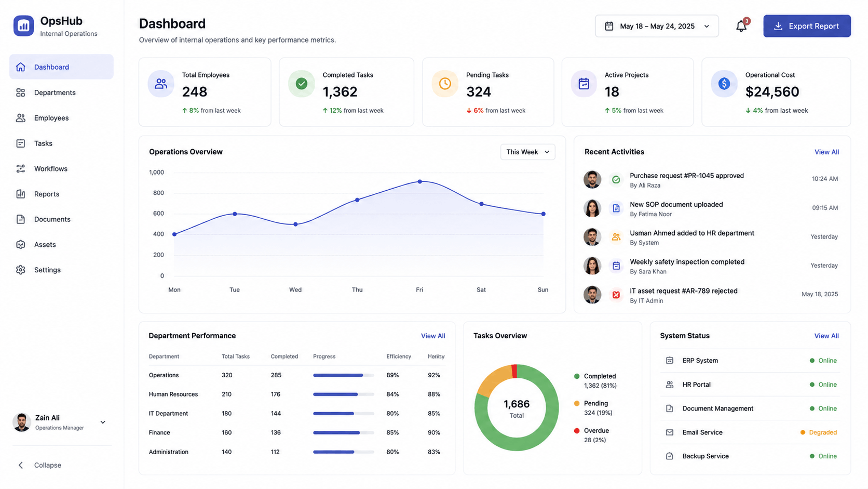The width and height of the screenshot is (868, 489).
Task: Open Documents in sidebar
Action: click(61, 219)
